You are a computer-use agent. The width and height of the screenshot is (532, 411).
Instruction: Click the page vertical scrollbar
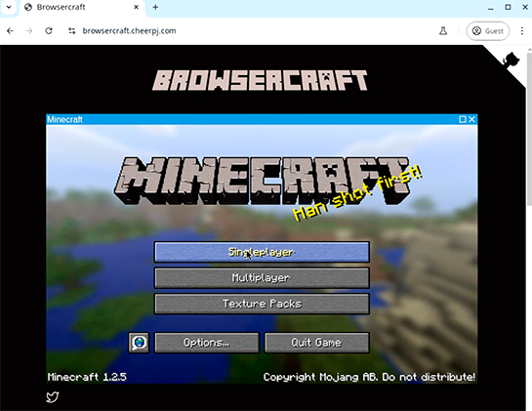tap(529, 129)
